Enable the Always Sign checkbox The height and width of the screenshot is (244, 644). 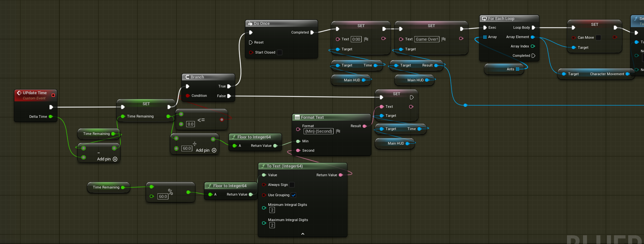pos(292,185)
